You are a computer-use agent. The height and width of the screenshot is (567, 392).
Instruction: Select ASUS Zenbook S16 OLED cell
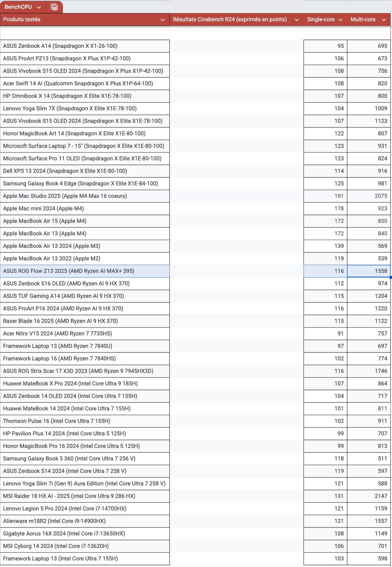click(85, 283)
